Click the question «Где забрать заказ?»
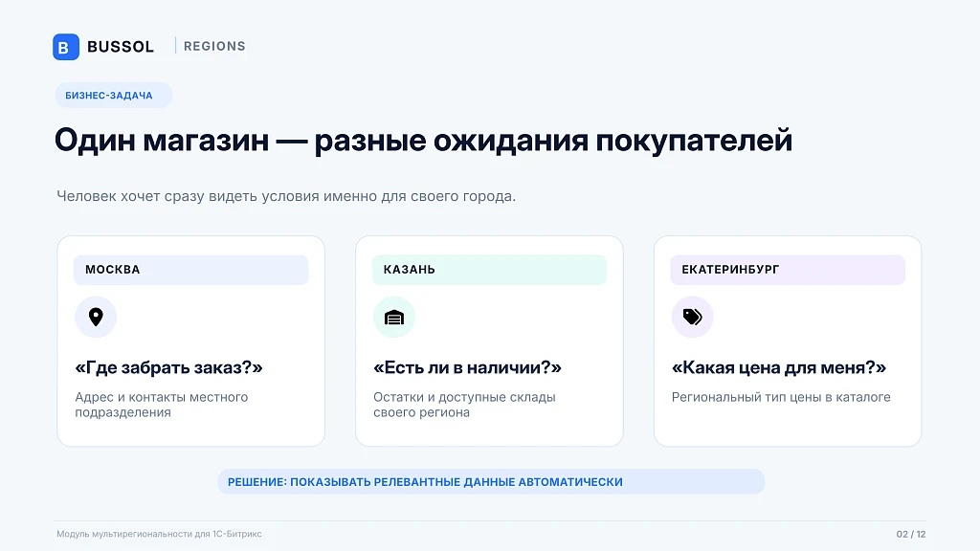 pos(168,367)
